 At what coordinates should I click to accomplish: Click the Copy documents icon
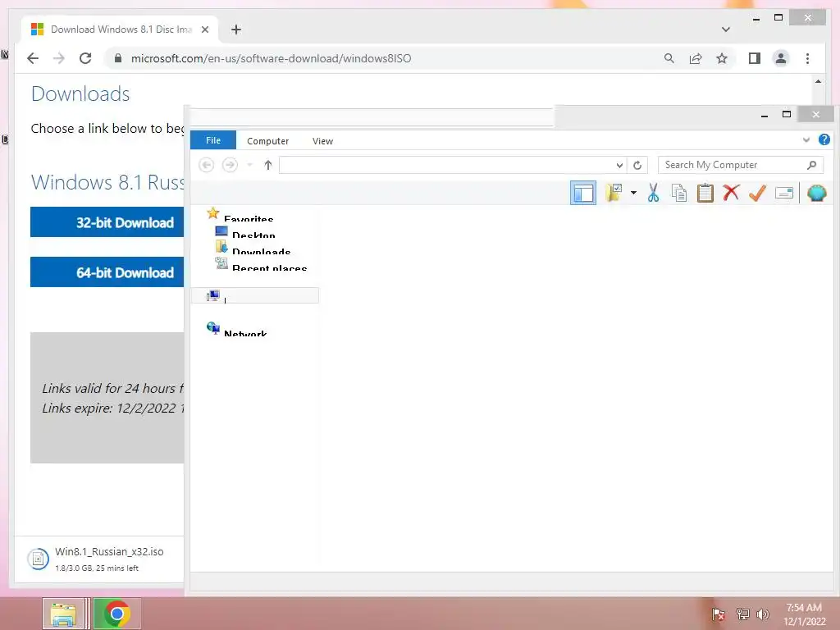(678, 193)
